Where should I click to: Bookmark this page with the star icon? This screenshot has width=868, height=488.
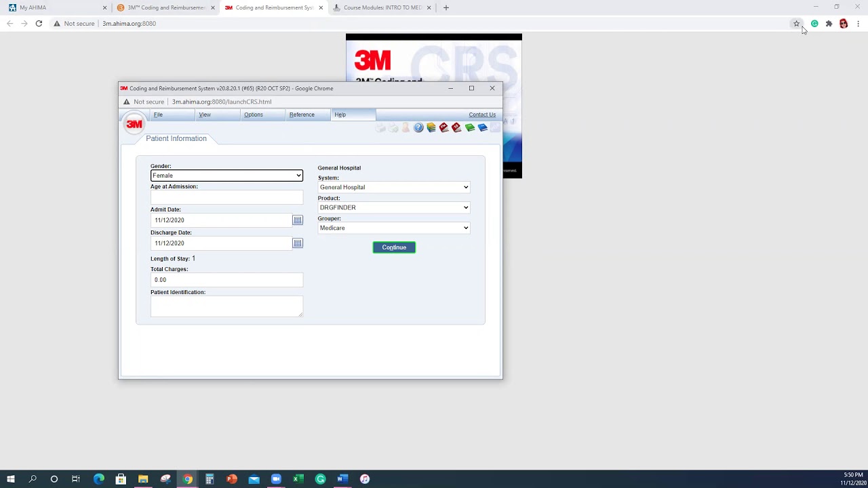(796, 24)
